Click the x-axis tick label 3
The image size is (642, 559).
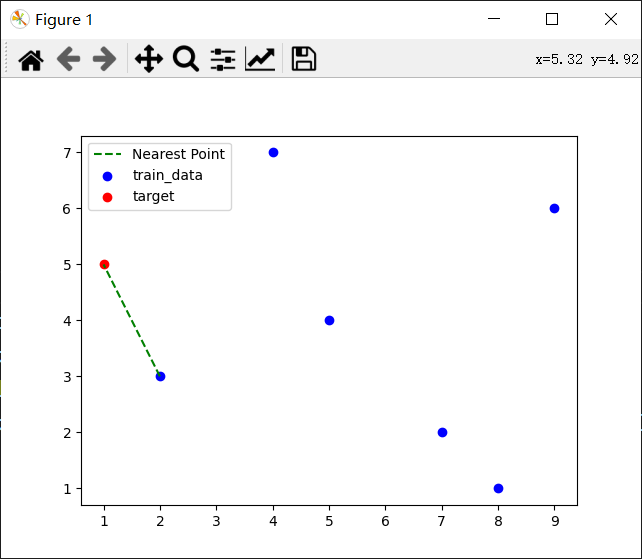point(216,521)
